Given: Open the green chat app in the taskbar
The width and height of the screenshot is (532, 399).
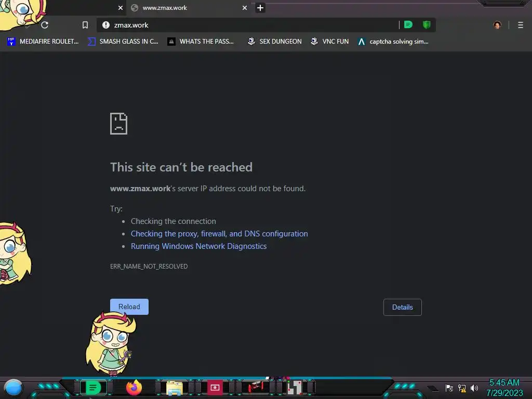Looking at the screenshot, I should pos(93,388).
